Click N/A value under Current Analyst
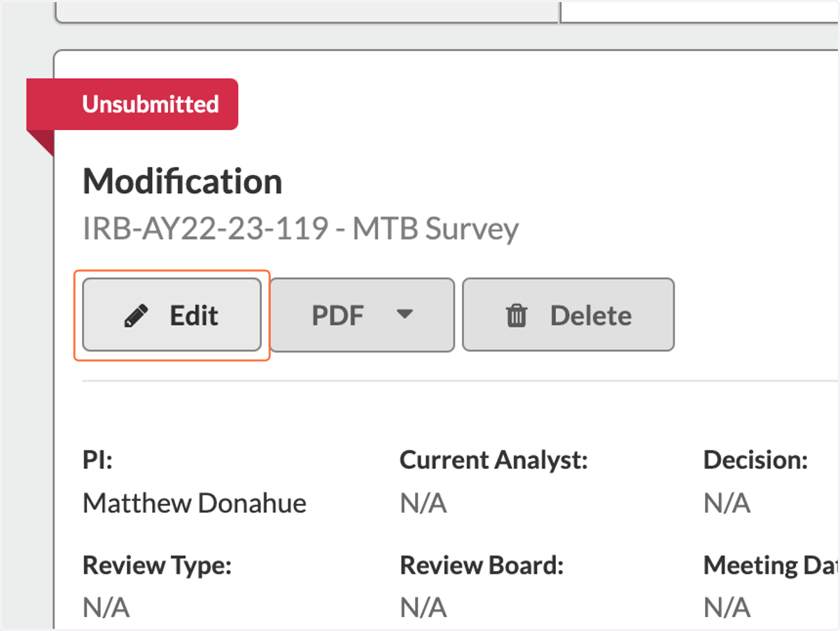840x631 pixels. tap(423, 503)
